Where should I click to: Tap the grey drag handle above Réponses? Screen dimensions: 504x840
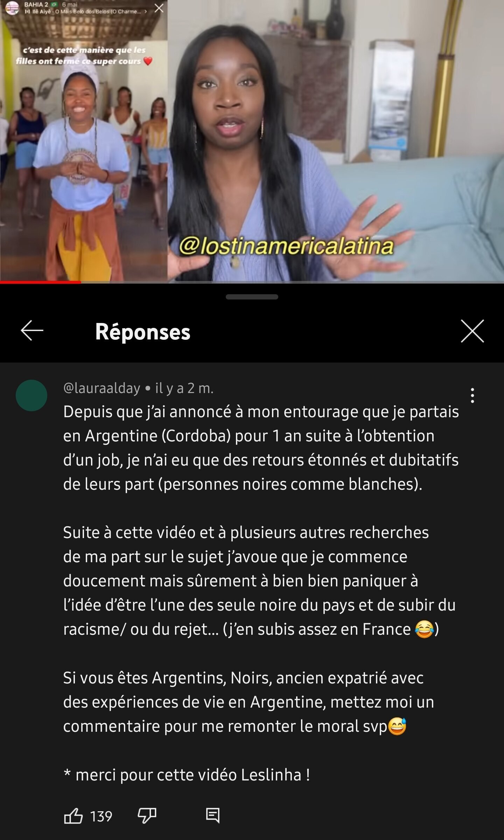252,297
